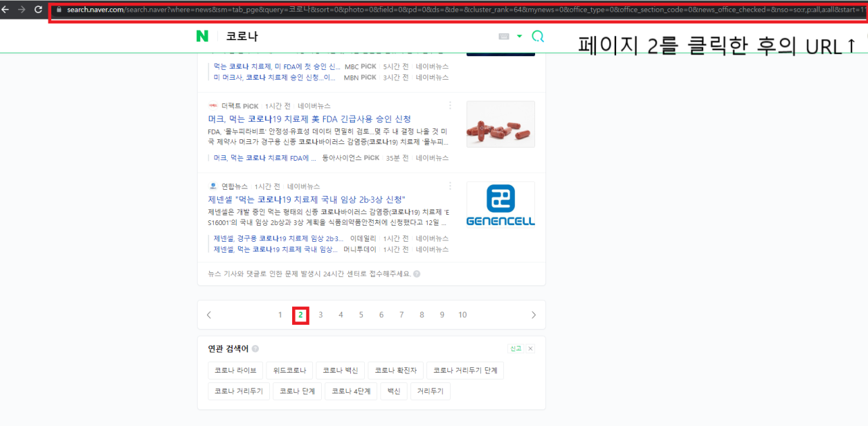Image resolution: width=868 pixels, height=426 pixels.
Task: Open the Naver home via the green N logo
Action: coord(202,36)
